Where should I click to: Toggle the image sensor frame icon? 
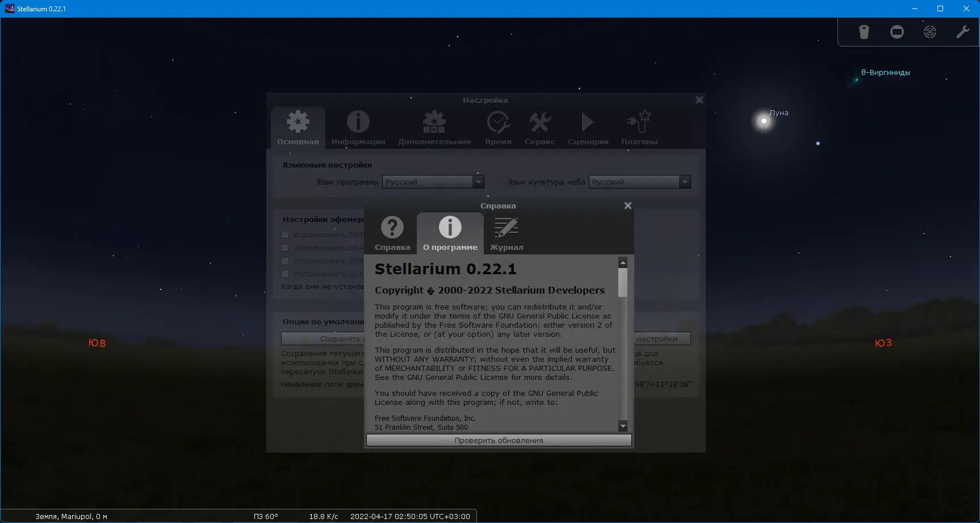pyautogui.click(x=897, y=32)
